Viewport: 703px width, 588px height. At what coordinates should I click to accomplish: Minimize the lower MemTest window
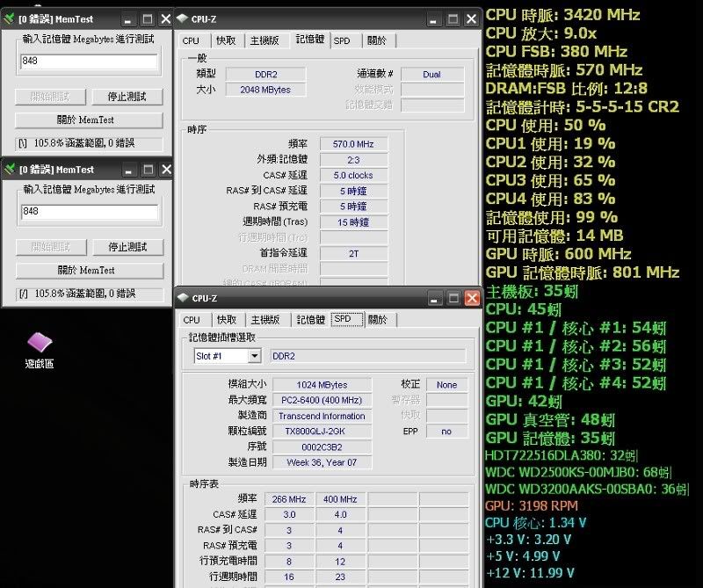point(128,170)
